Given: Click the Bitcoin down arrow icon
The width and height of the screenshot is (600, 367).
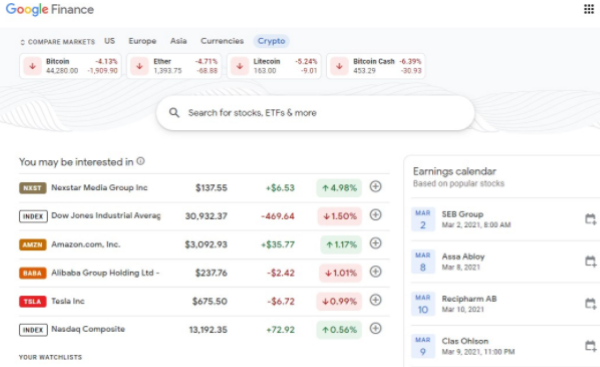Looking at the screenshot, I should (x=33, y=66).
